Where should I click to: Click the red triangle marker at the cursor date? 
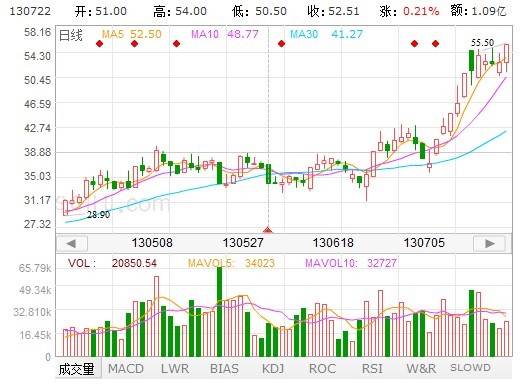pyautogui.click(x=268, y=230)
